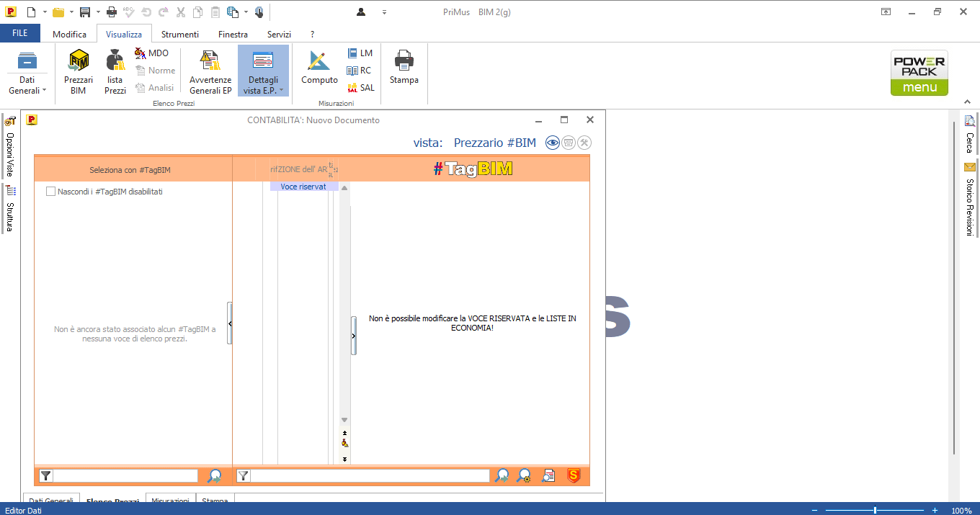980x515 pixels.
Task: Open the Power Pack menu
Action: (919, 73)
